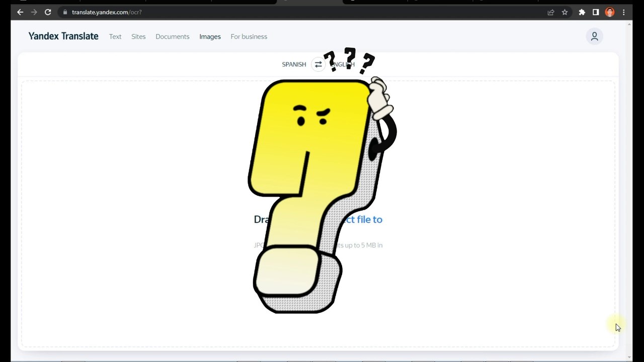
Task: Choose the ENGLISH target language
Action: pyautogui.click(x=343, y=64)
